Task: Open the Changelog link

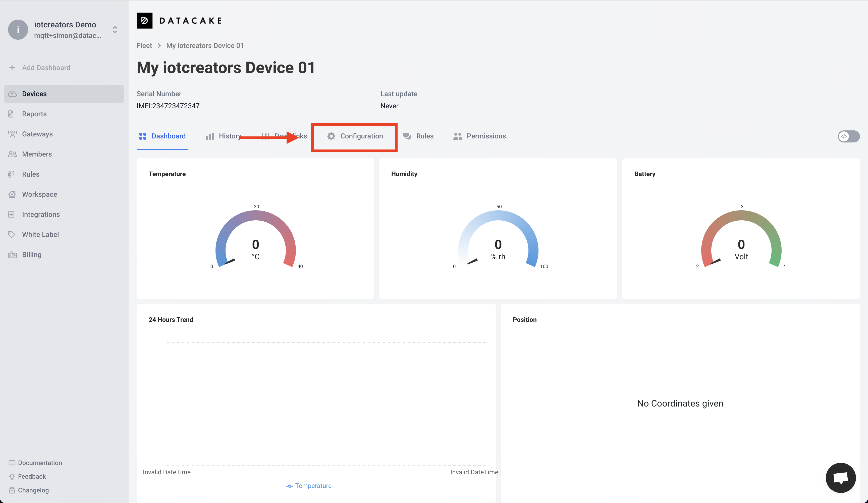Action: tap(29, 490)
